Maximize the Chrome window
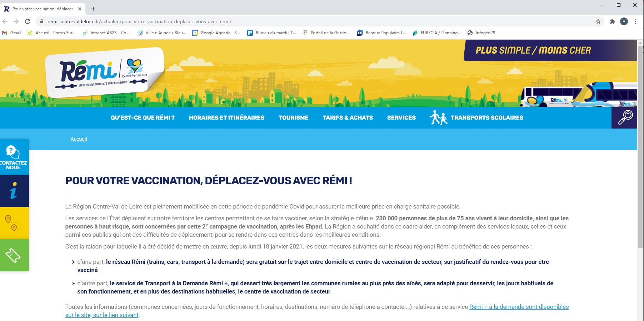Viewport: 644px width, 321px height. 619,5
